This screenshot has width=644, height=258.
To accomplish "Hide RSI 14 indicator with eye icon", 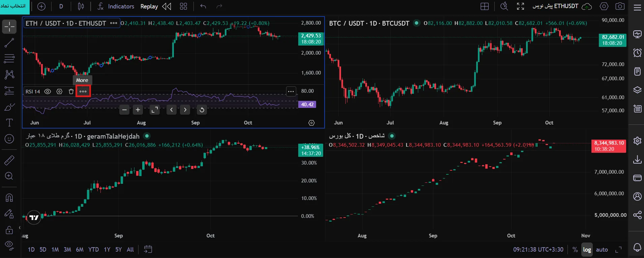I will [48, 91].
